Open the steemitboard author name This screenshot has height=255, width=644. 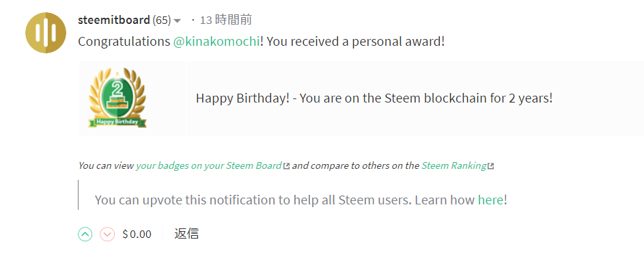coord(114,20)
